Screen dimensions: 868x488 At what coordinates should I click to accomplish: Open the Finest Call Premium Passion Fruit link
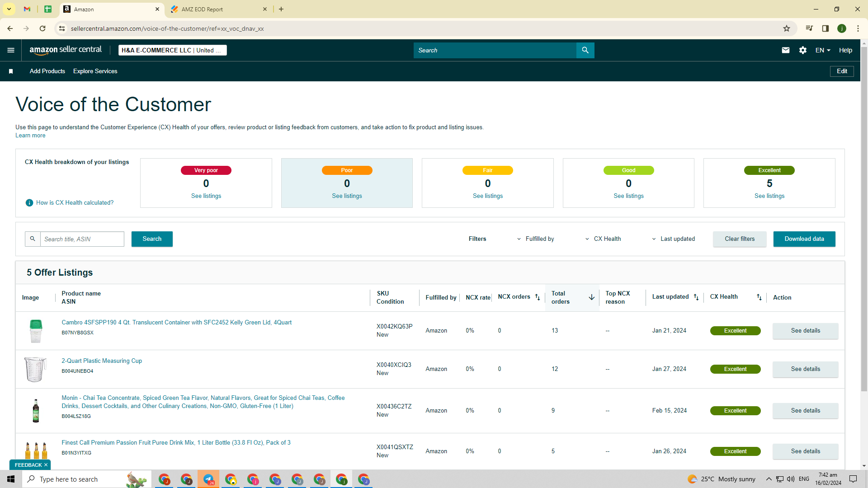pos(176,443)
